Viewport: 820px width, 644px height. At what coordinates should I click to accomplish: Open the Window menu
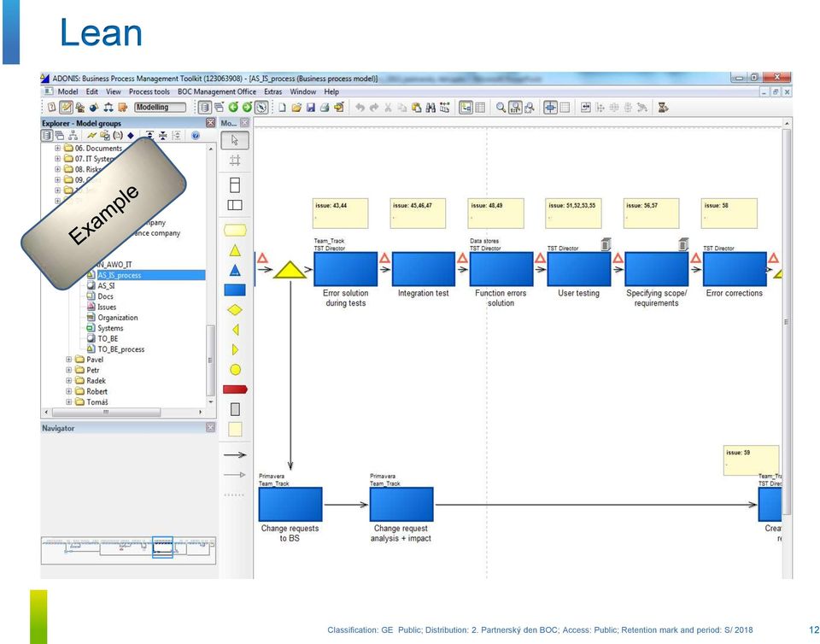click(x=302, y=91)
